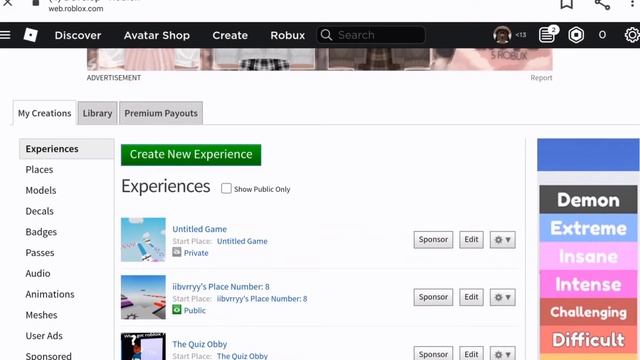
Task: Select Animations in the sidebar
Action: point(50,294)
